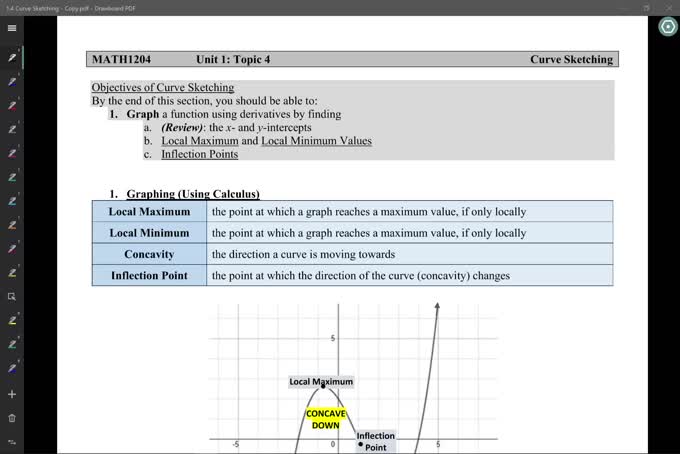Click the 'Local Maximum' label on the graph
Image resolution: width=680 pixels, height=454 pixels.
click(x=321, y=382)
